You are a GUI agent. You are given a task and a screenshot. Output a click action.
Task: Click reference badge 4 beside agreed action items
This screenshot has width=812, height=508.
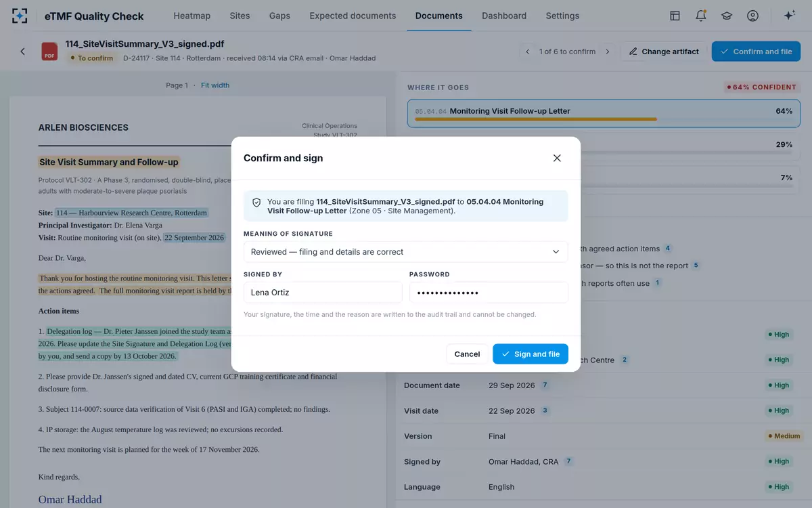(668, 249)
